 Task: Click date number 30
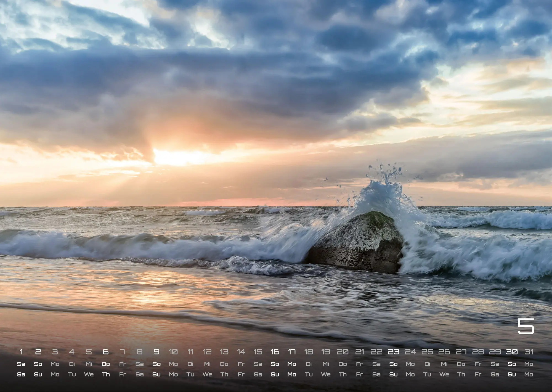tap(512, 352)
